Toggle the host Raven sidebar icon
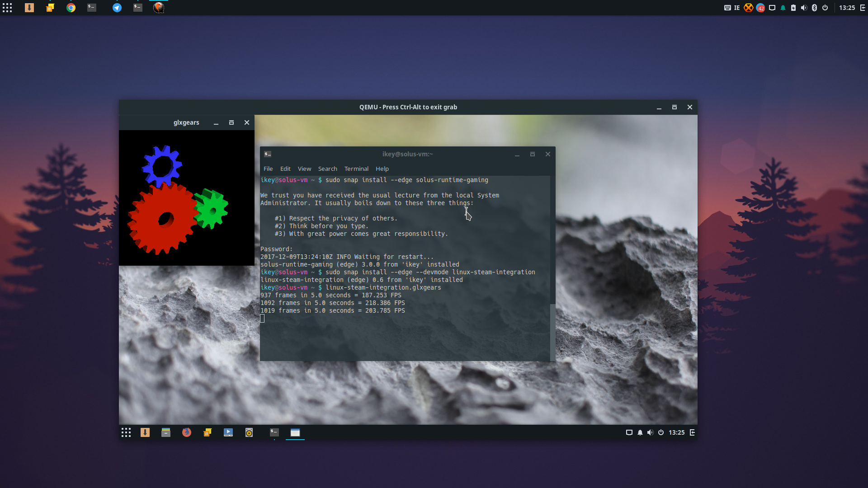The image size is (868, 488). click(863, 8)
